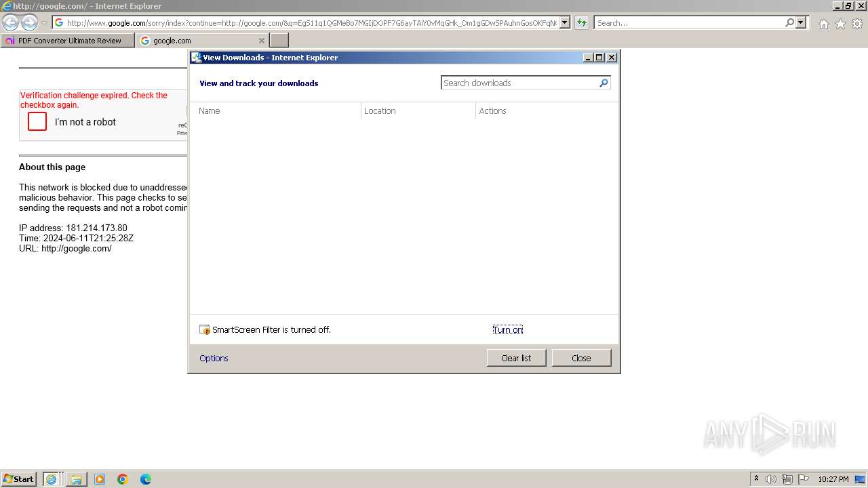Viewport: 868px width, 488px height.
Task: Close the View Downloads dialog via Close button
Action: 581,358
